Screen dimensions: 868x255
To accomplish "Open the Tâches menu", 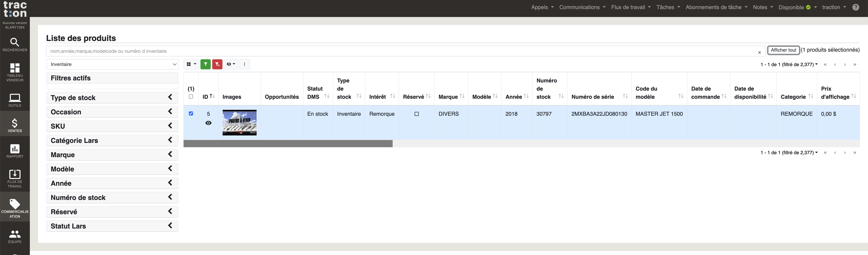I will click(x=668, y=7).
